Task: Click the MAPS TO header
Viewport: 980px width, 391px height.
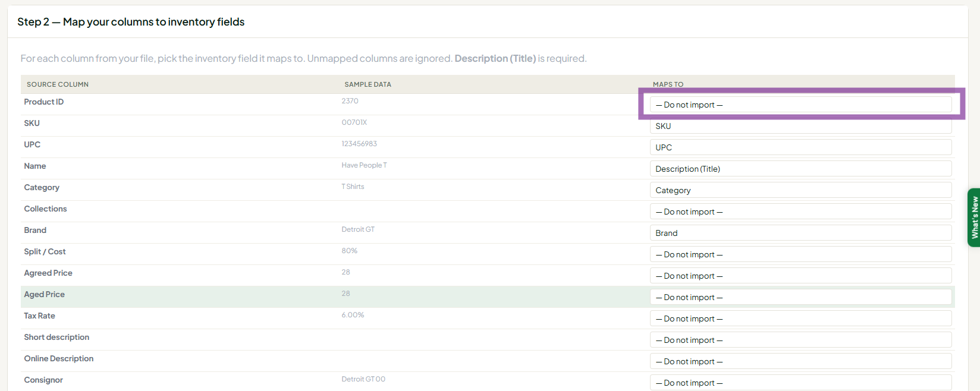Action: point(668,84)
